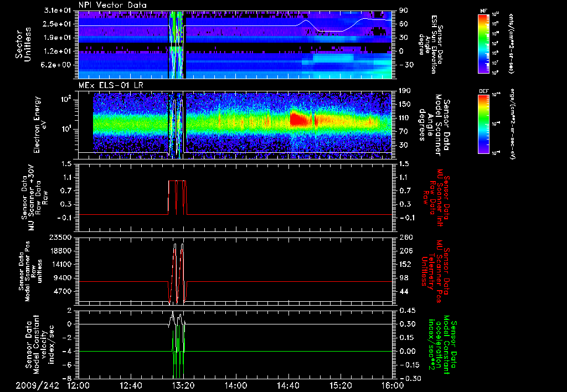Click the 'Model Scanner Angle degrees' axis label

tap(435, 125)
